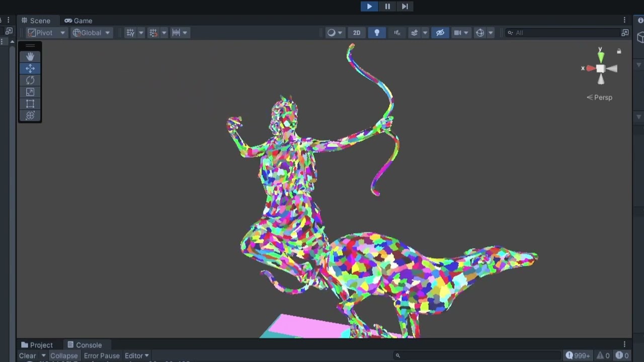Open the Pivot handle position dropdown
This screenshot has width=644, height=362.
[46, 33]
